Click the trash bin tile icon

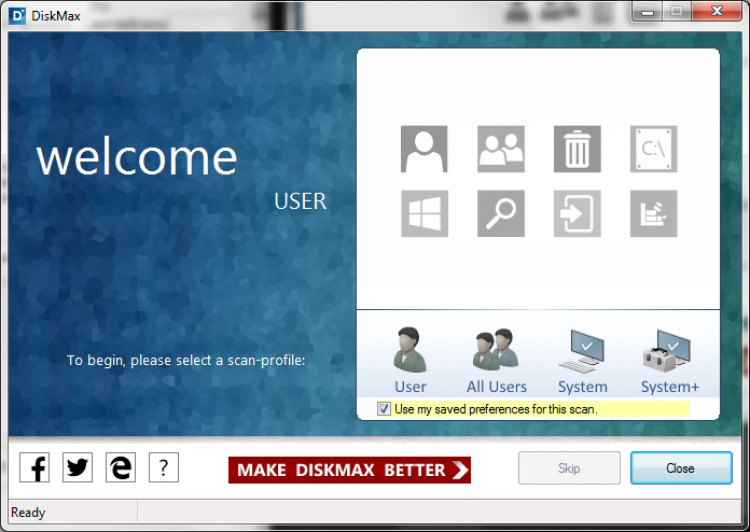coord(577,149)
